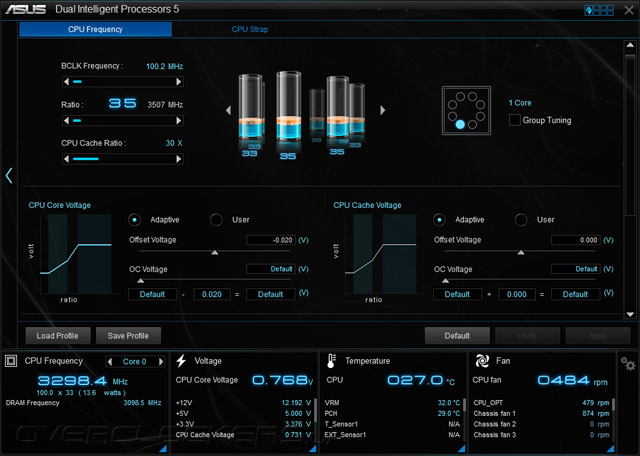Click the Undo button

(x=527, y=336)
